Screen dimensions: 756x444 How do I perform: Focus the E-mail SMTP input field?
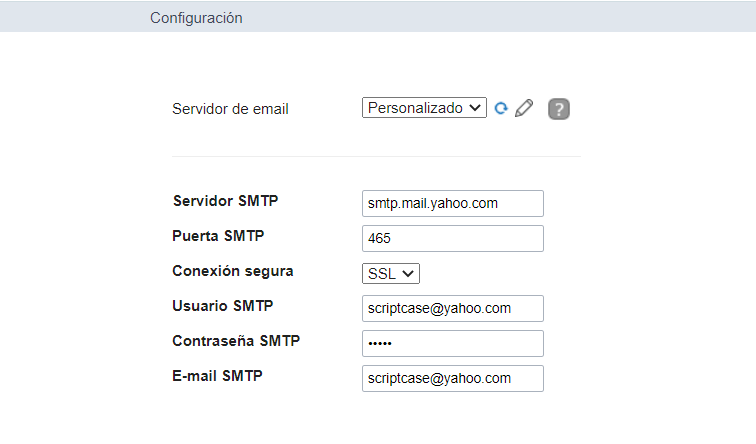[x=453, y=378]
